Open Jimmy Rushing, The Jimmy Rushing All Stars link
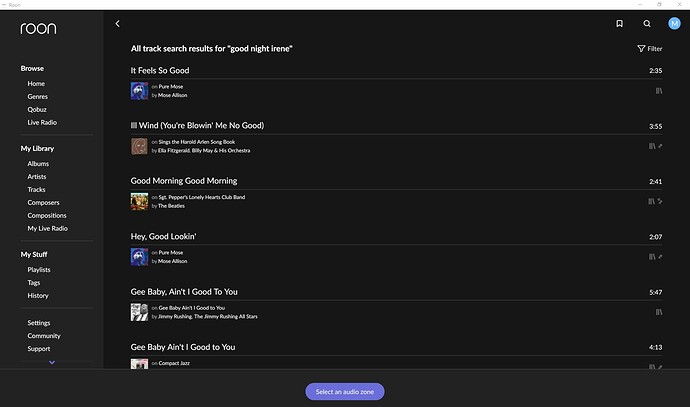Screen dimensions: 690x407 [x=208, y=316]
